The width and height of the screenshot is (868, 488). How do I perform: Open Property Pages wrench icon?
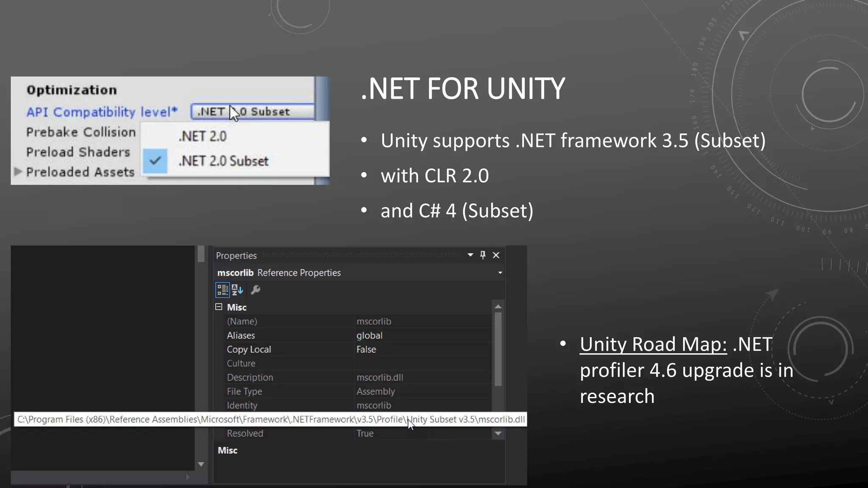coord(255,290)
